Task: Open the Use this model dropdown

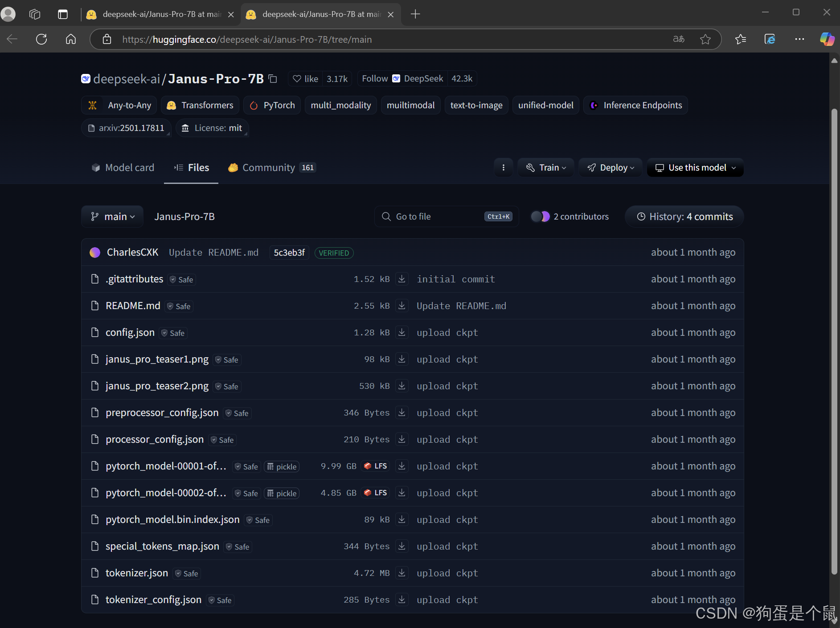Action: point(695,167)
